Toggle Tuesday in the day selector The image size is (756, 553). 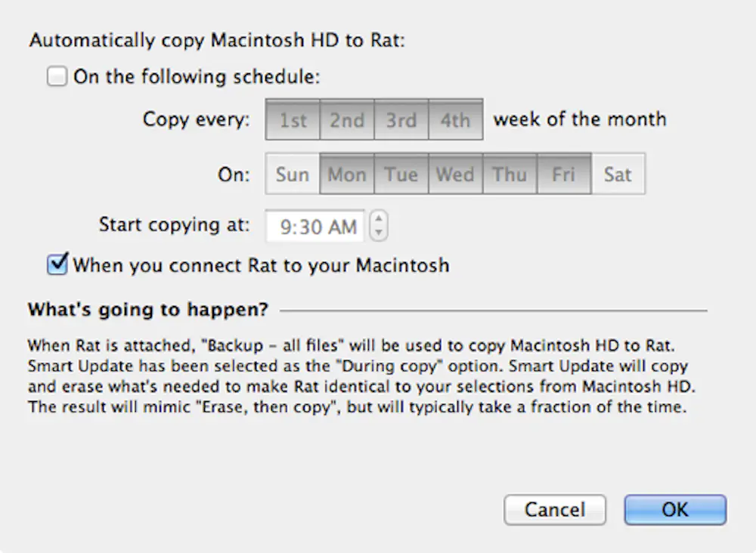point(401,174)
